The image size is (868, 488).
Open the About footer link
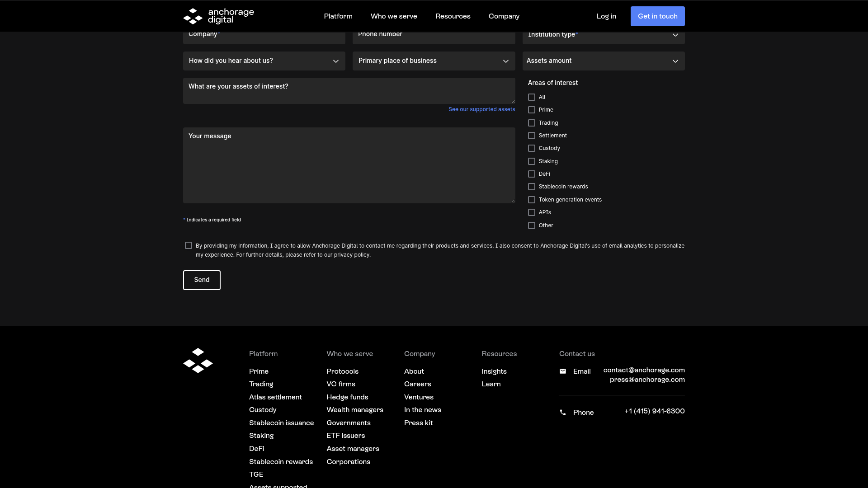(414, 371)
